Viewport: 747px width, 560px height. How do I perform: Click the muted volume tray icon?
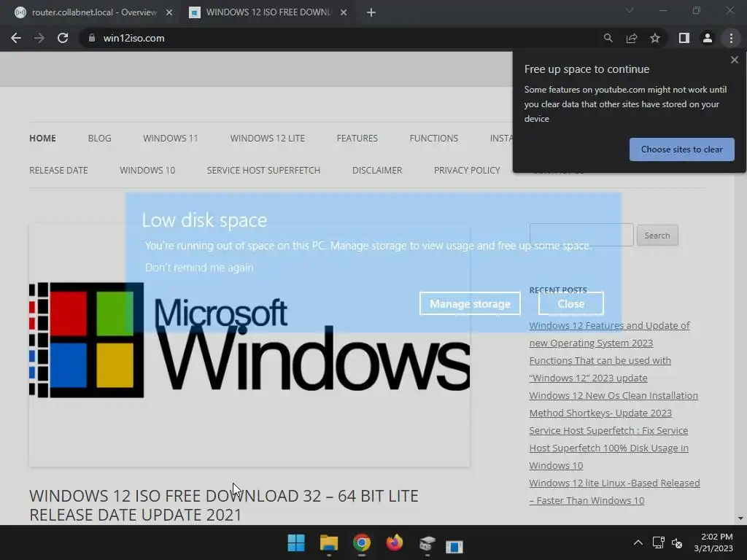[677, 542]
